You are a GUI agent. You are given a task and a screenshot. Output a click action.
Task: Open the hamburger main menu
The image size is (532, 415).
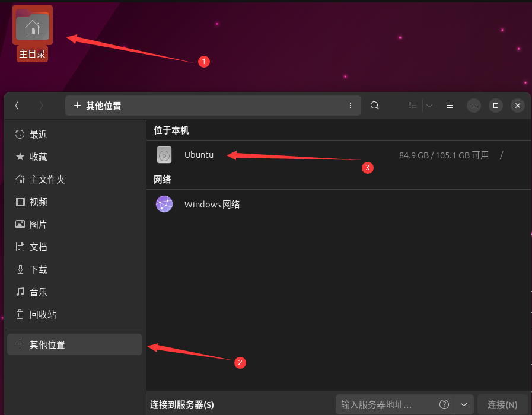tap(450, 105)
